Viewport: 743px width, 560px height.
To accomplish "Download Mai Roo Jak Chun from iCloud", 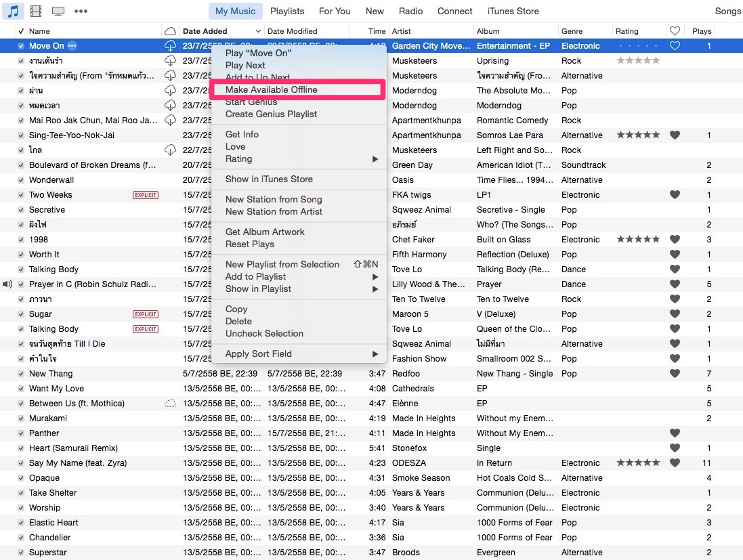I will click(170, 121).
